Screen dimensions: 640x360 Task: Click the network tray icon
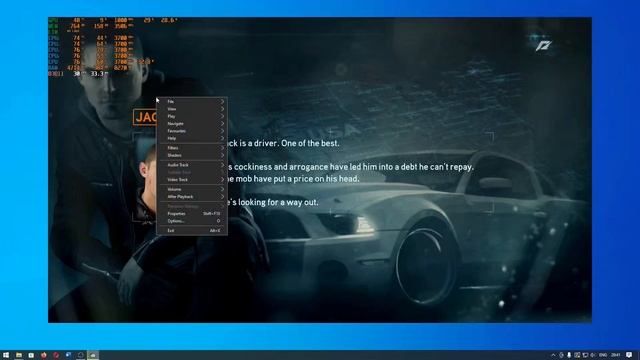(585, 355)
